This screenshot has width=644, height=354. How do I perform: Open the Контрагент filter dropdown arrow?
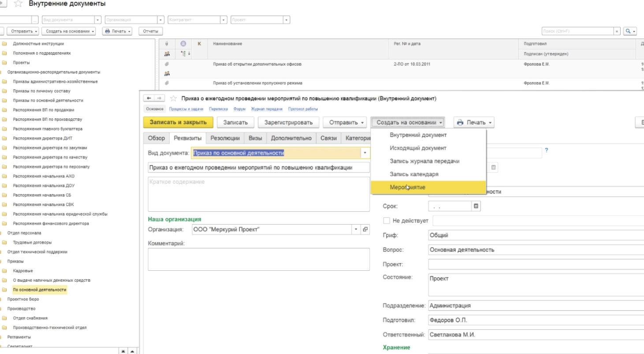(224, 20)
